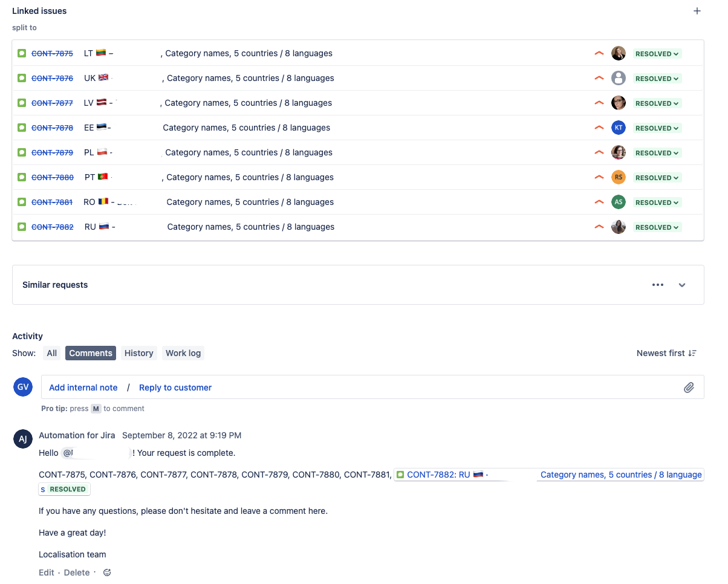Click assignee avatar on CONT-7877 row
The image size is (728, 584).
coord(618,103)
